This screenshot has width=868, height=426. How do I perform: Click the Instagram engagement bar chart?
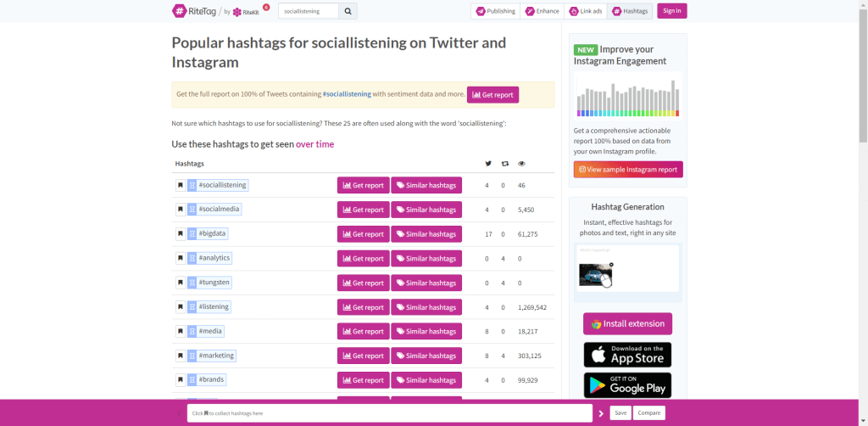click(x=627, y=94)
